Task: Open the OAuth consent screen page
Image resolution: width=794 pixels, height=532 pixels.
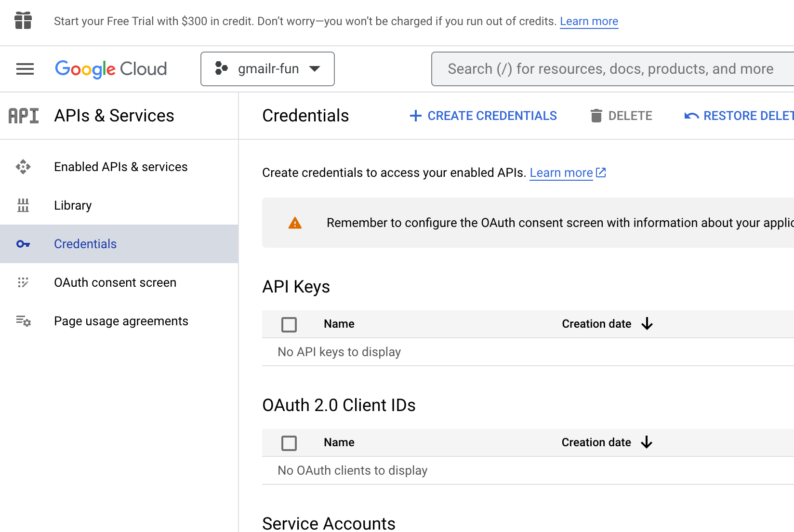Action: 115,282
